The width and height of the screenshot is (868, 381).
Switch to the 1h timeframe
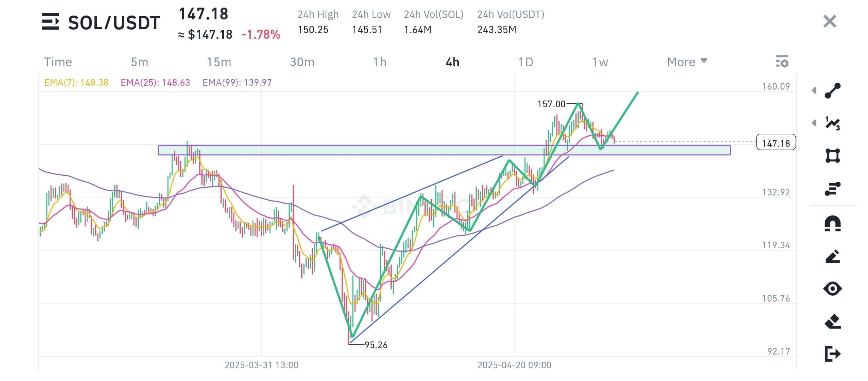pos(380,62)
